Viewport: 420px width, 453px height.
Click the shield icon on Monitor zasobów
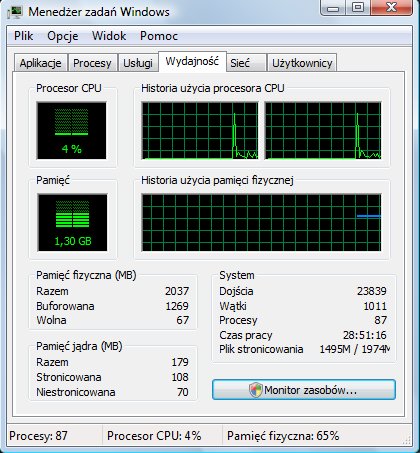tap(256, 390)
